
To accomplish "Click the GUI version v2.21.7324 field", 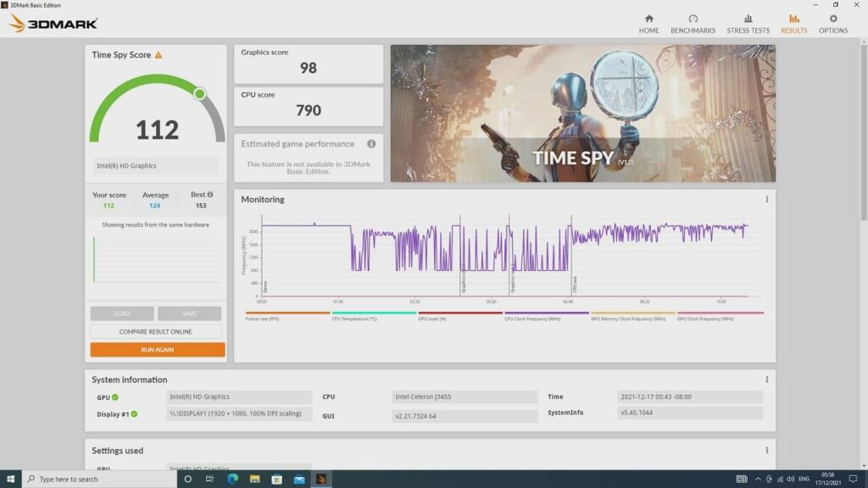I will (465, 415).
